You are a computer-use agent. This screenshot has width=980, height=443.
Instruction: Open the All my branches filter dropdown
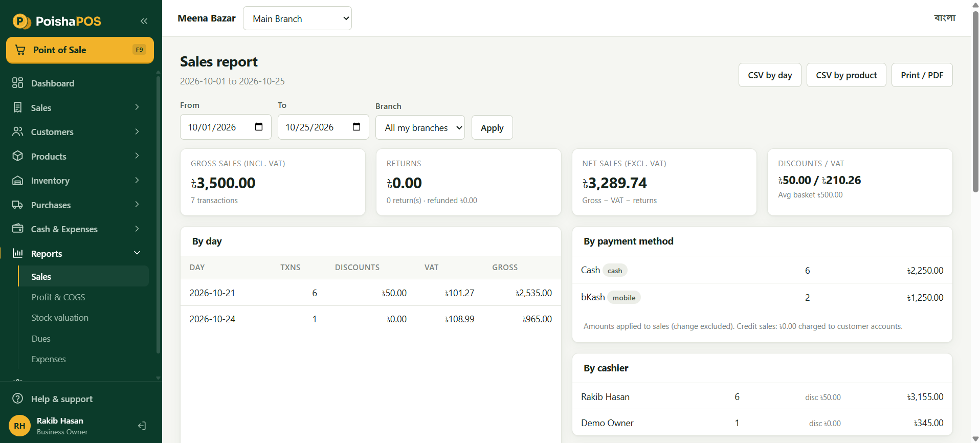coord(420,127)
